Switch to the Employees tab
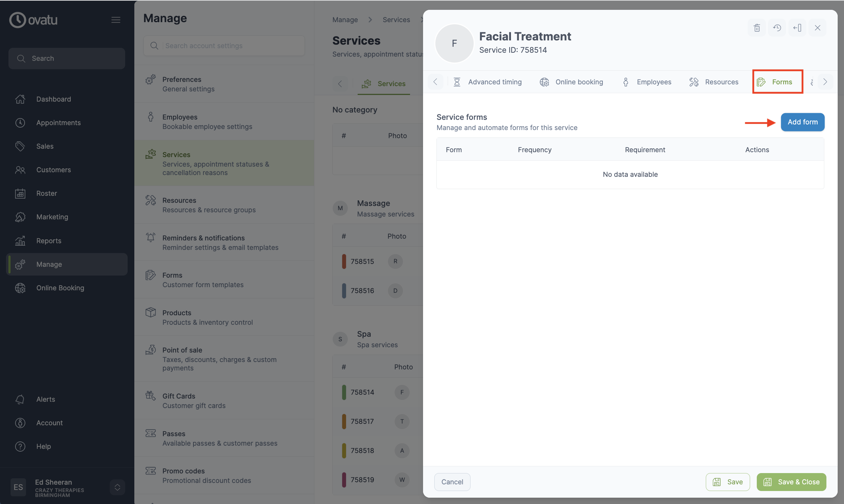The height and width of the screenshot is (504, 844). pos(653,82)
